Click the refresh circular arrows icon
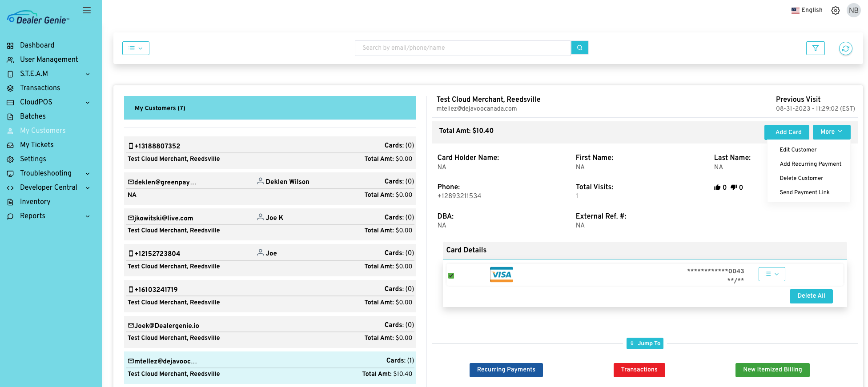 [x=845, y=48]
